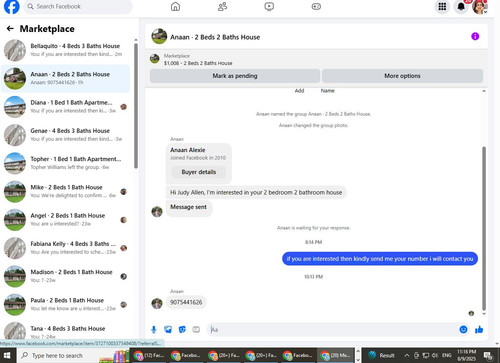The height and width of the screenshot is (363, 500).
Task: Open the Paula 2 Beds 1 Bath conversation
Action: 65,304
